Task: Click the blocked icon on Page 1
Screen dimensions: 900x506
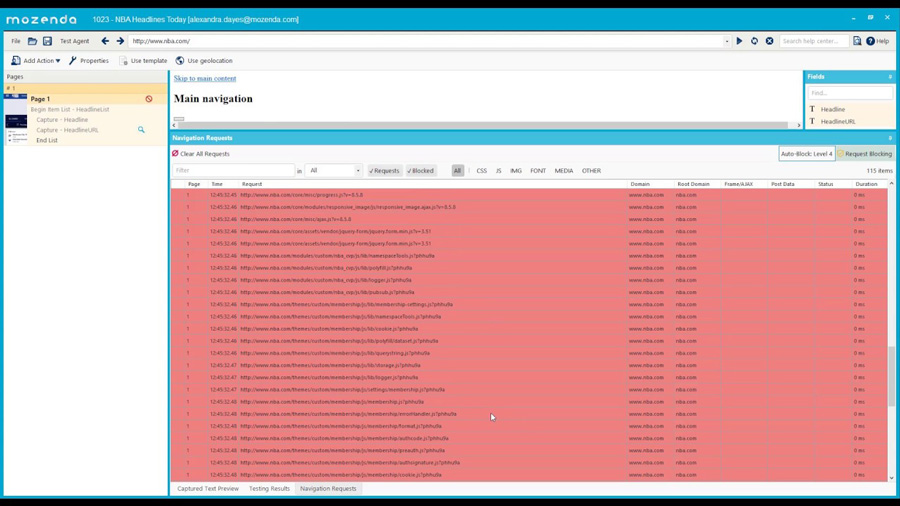Action: click(x=149, y=99)
